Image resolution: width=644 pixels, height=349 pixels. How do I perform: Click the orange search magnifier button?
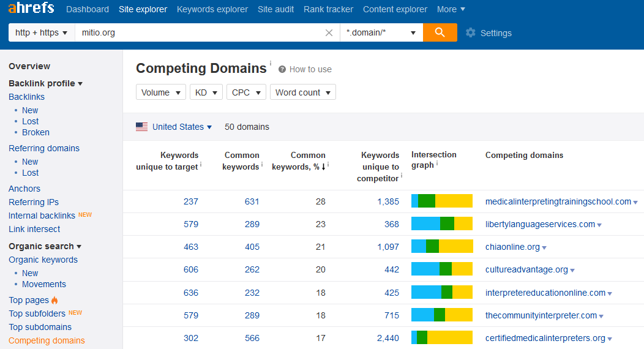coord(440,32)
